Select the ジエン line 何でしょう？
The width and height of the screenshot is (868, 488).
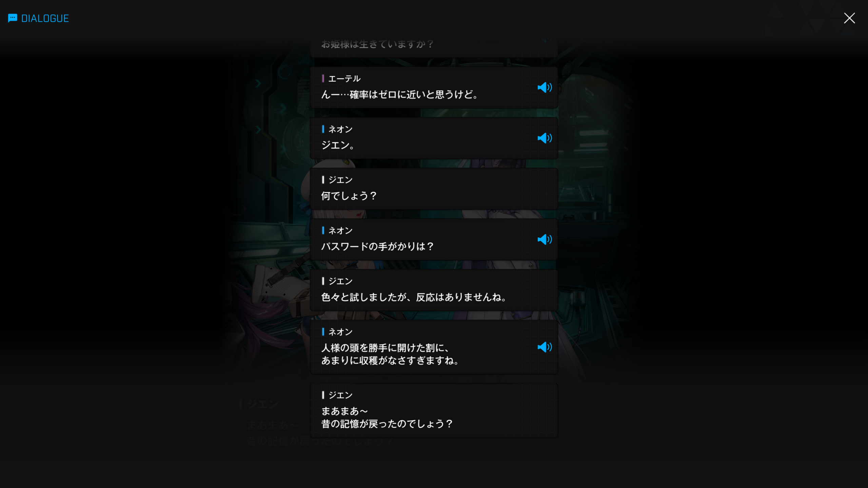tap(434, 188)
